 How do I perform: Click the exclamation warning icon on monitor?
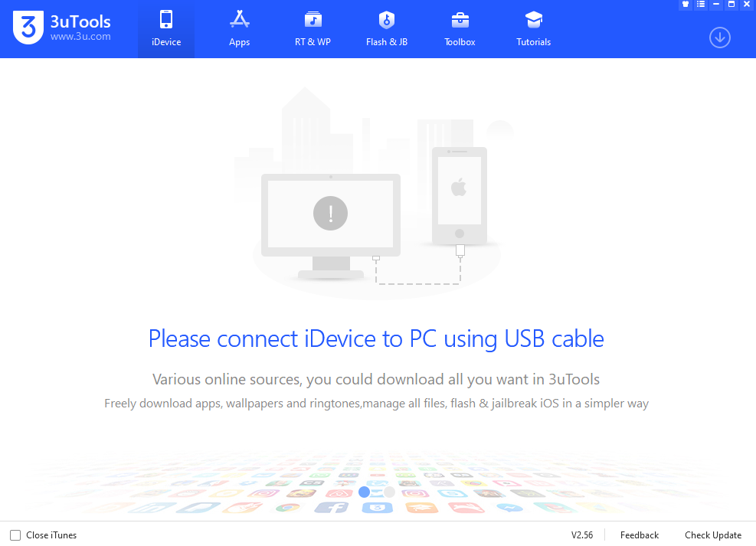click(330, 213)
